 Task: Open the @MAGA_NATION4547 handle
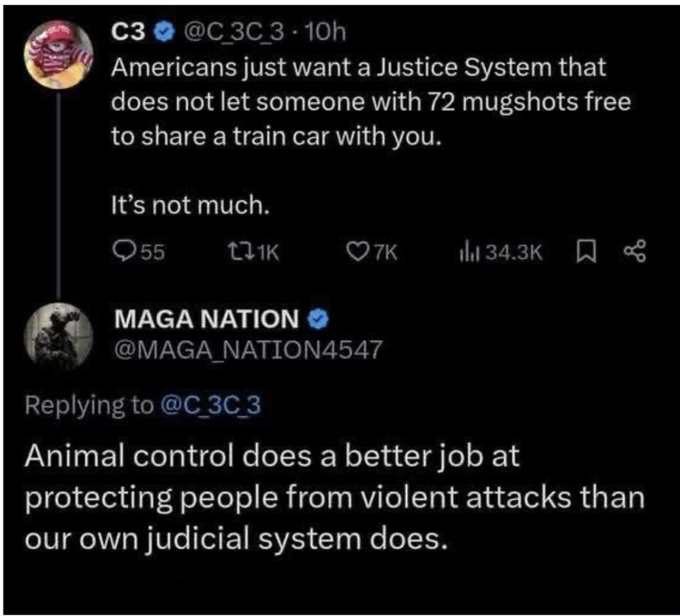click(x=247, y=350)
